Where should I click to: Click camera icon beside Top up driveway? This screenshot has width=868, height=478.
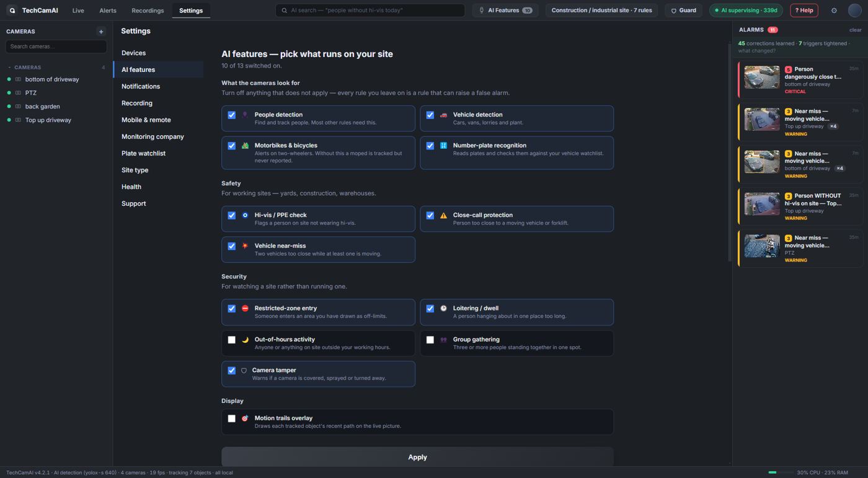(18, 120)
